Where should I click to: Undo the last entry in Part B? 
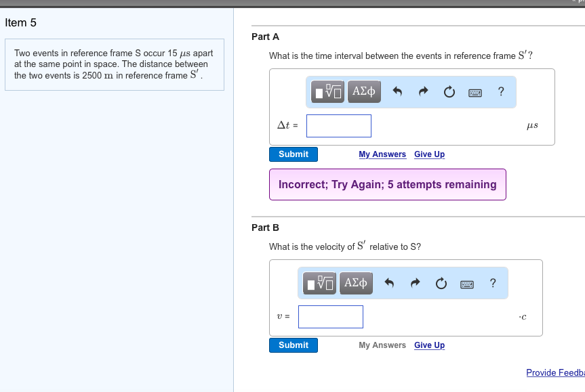(x=388, y=283)
